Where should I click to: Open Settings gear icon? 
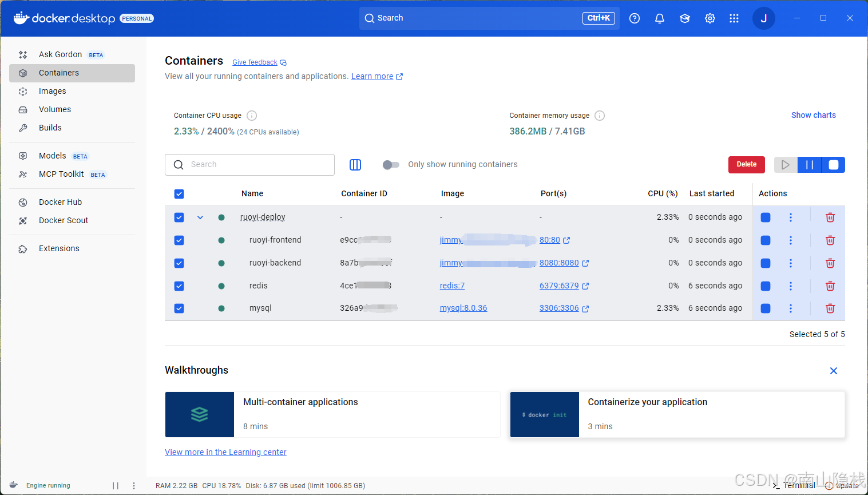(x=710, y=18)
